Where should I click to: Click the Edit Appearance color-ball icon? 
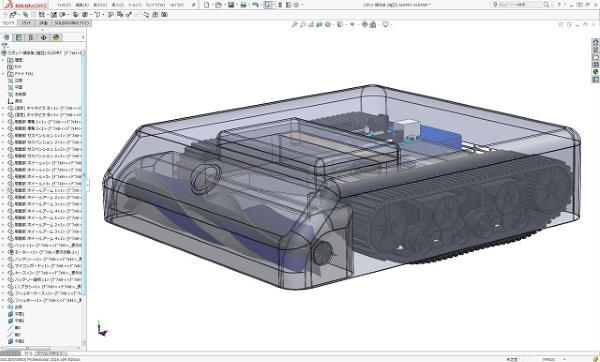pos(364,24)
